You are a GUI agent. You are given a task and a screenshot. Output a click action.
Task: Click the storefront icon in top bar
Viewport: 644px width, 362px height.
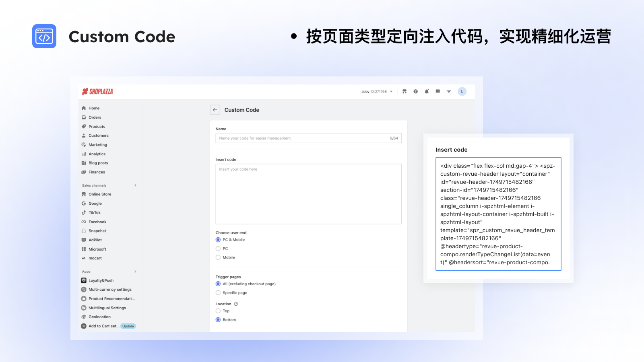click(405, 92)
